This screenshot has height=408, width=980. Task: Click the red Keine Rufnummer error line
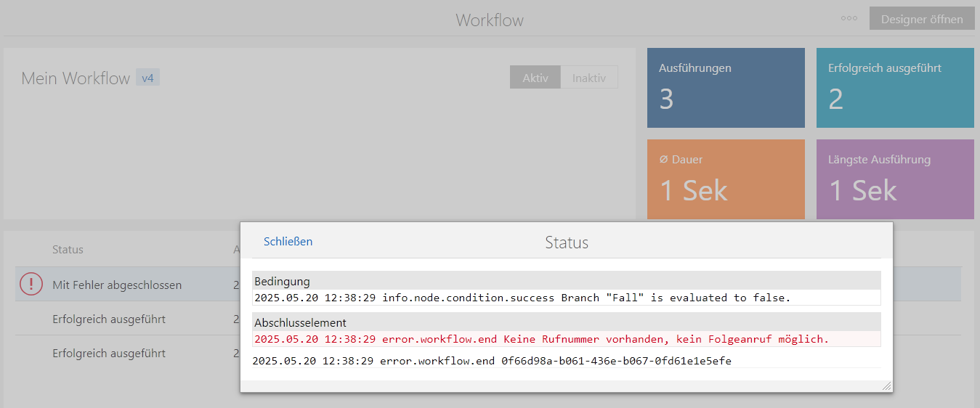pos(541,339)
